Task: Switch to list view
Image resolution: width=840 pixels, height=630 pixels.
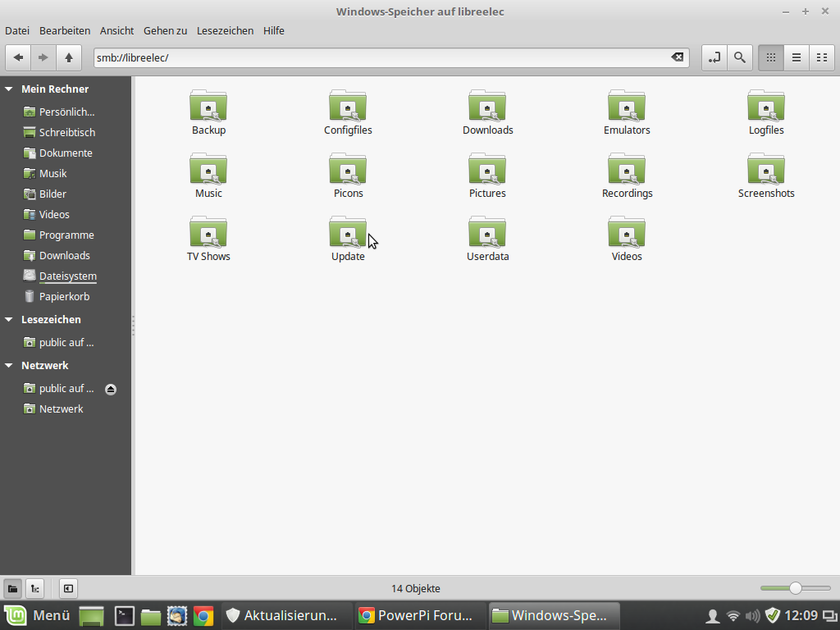Action: pyautogui.click(x=796, y=57)
